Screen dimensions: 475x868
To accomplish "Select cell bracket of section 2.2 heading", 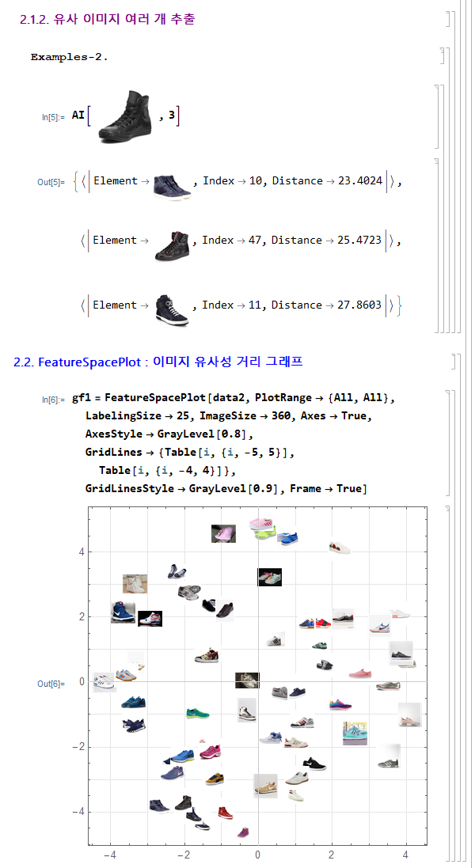I will 454,362.
